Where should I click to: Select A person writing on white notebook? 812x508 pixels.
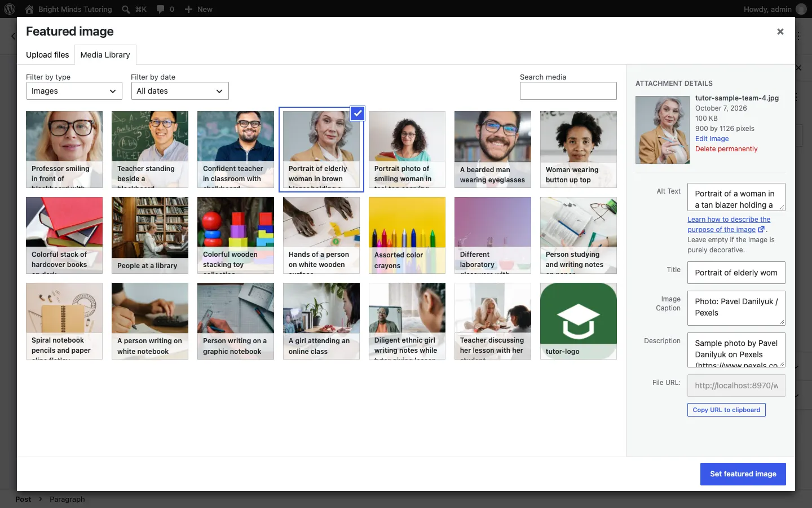pyautogui.click(x=150, y=321)
